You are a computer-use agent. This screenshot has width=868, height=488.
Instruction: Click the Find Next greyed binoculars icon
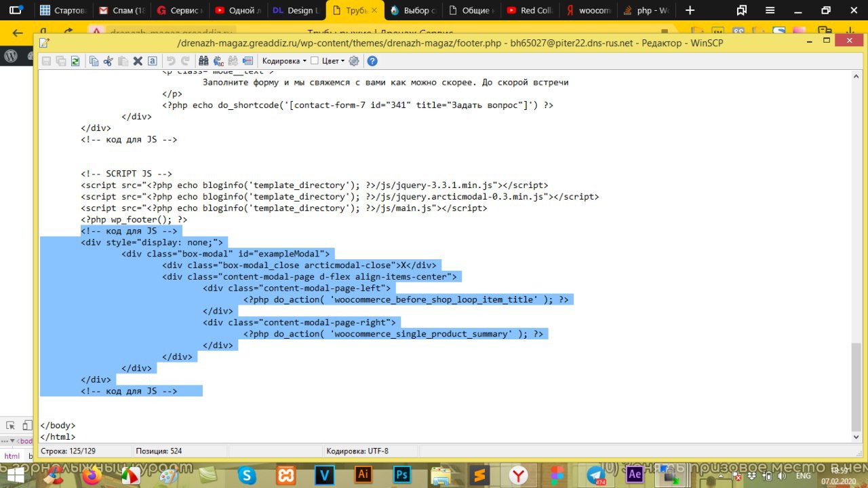[233, 61]
